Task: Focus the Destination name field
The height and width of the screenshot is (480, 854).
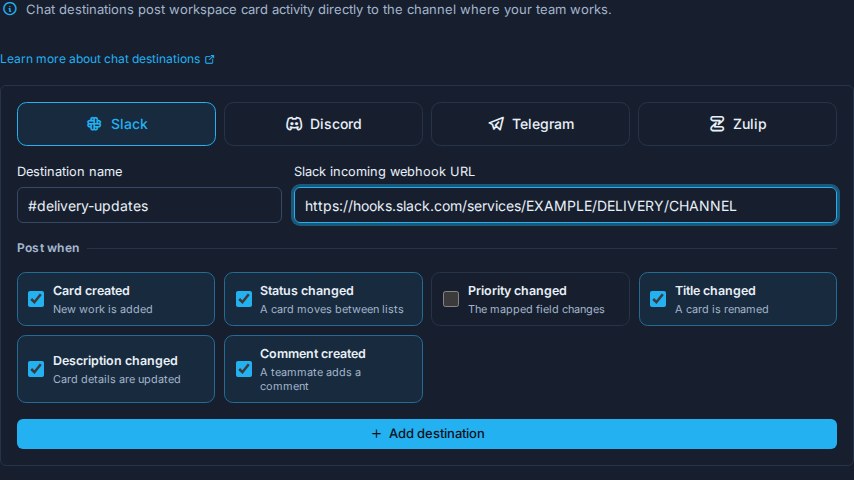Action: [x=149, y=205]
